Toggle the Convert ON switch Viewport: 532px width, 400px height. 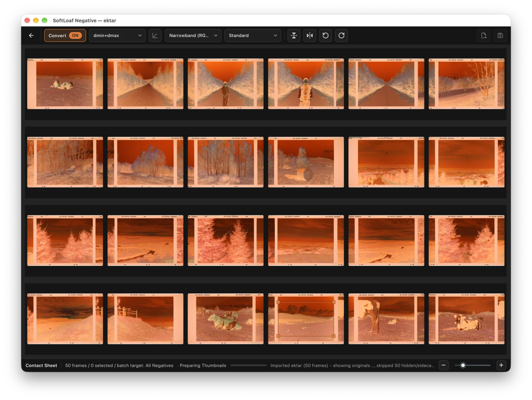65,36
